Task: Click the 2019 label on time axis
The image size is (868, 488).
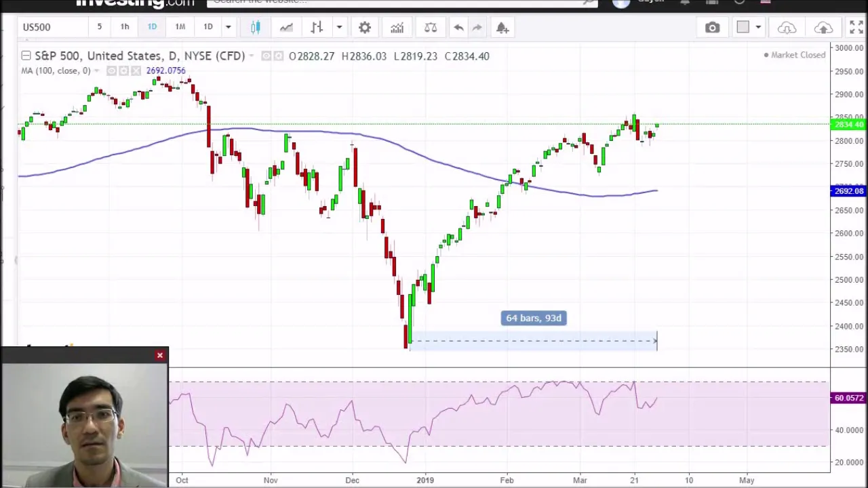Action: pos(425,480)
